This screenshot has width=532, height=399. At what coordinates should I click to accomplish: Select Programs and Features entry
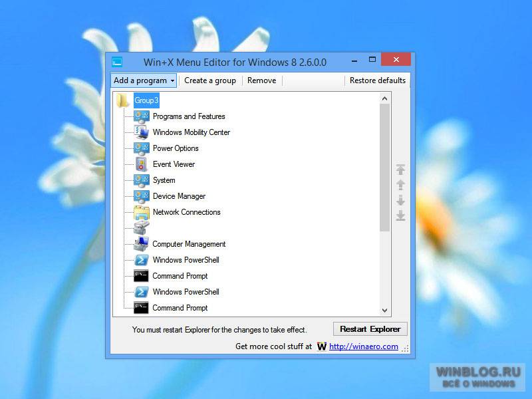[189, 116]
